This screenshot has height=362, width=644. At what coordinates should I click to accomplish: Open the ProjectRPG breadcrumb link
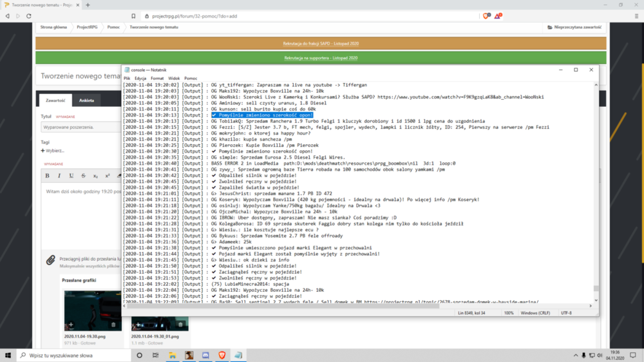[87, 27]
